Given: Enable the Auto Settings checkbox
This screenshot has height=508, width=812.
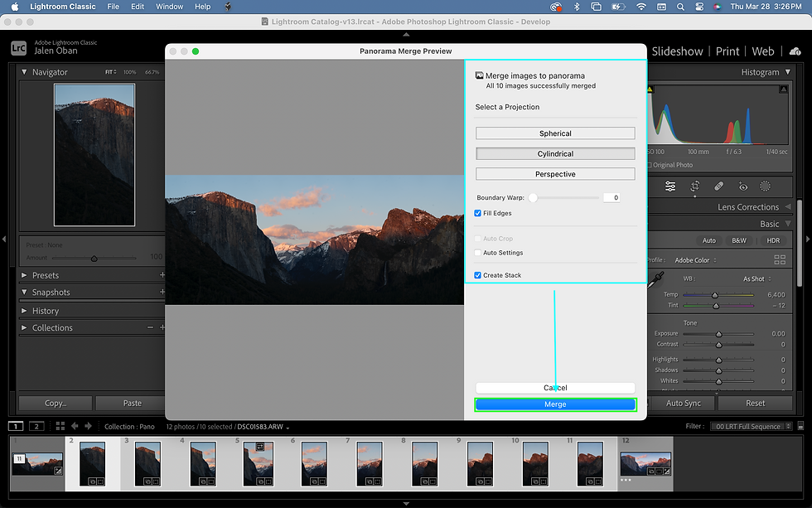Looking at the screenshot, I should click(x=477, y=253).
